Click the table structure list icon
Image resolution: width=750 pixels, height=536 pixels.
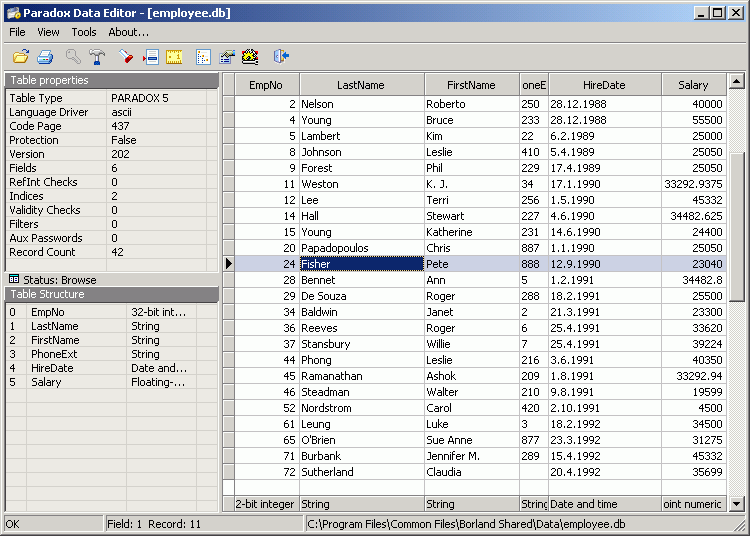pyautogui.click(x=203, y=56)
